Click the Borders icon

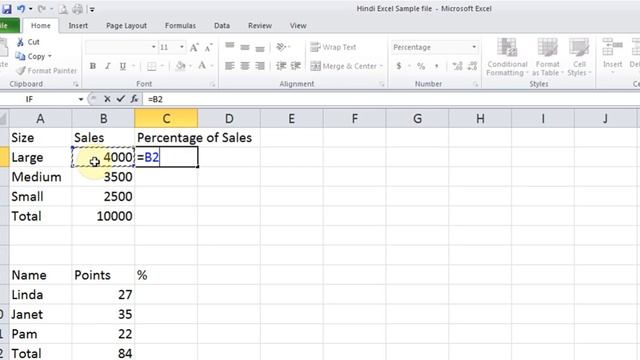[x=152, y=66]
